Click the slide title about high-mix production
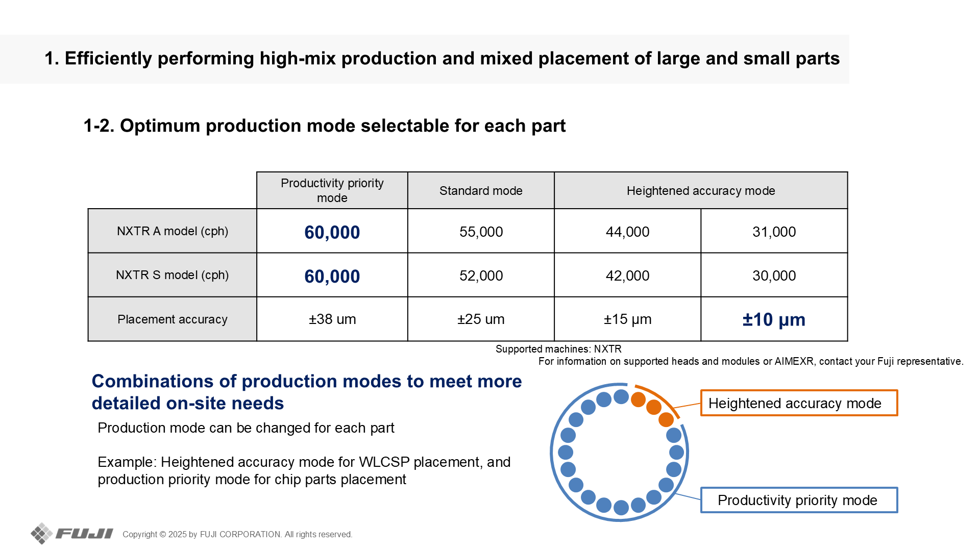The image size is (980, 551). [x=442, y=59]
